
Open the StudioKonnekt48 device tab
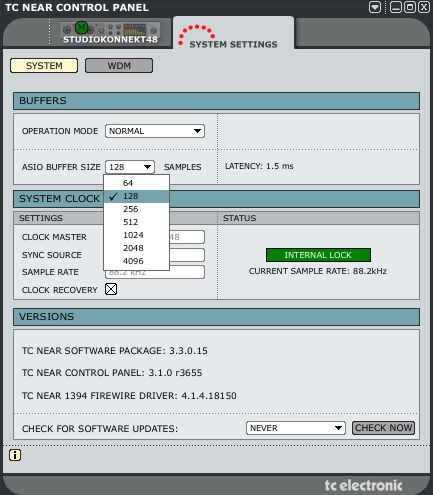[110, 33]
